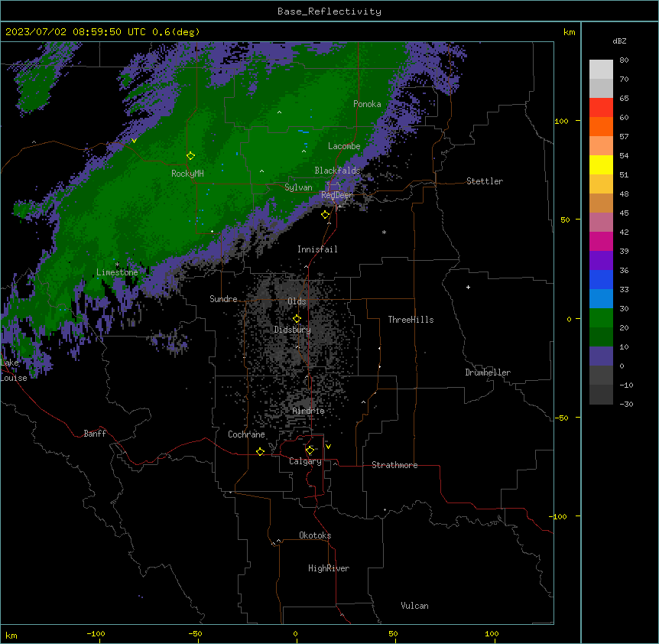Viewport: 659px width, 644px height.
Task: Click the bright green 20-30 dBZ legend swatch
Action: [601, 318]
